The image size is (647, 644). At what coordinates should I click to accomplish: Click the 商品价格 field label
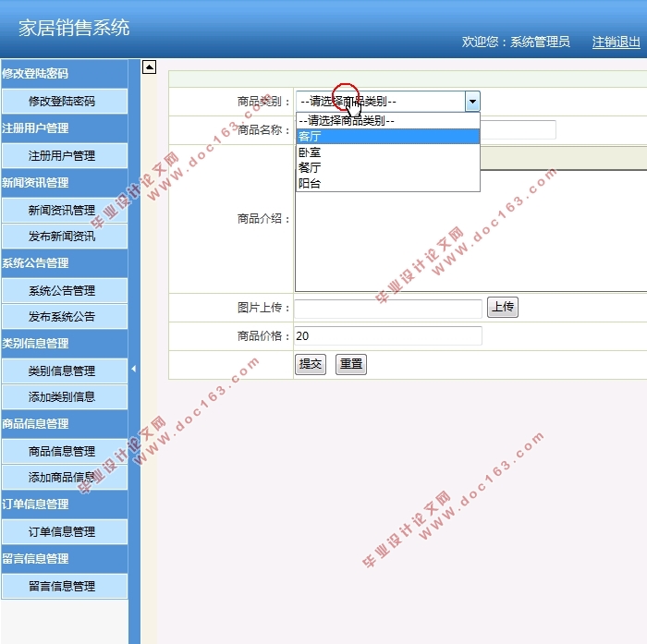click(263, 335)
